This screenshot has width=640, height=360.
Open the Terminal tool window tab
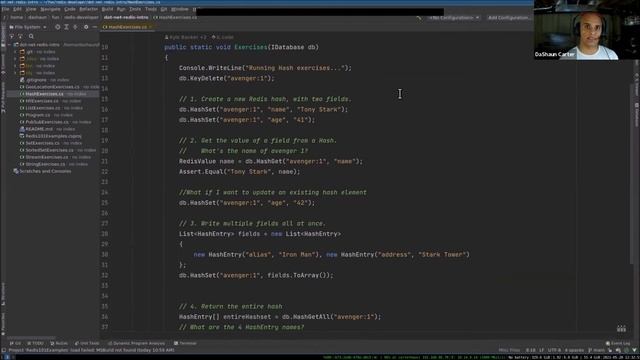coord(185,343)
